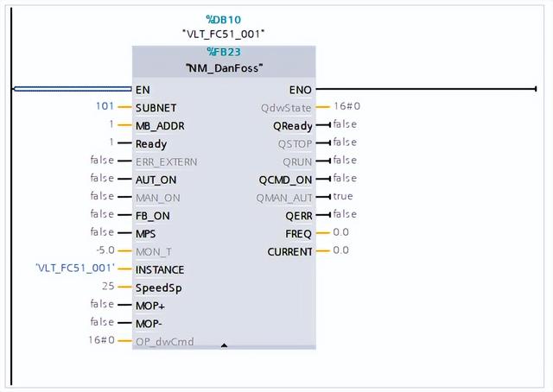Select the MB_ADDR input pin
The width and height of the screenshot is (553, 392).
tap(160, 125)
